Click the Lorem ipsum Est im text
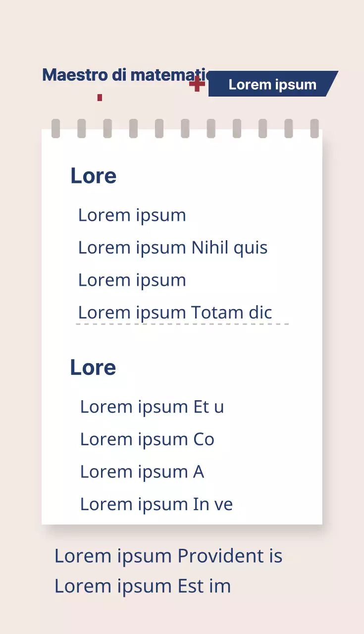 click(143, 586)
